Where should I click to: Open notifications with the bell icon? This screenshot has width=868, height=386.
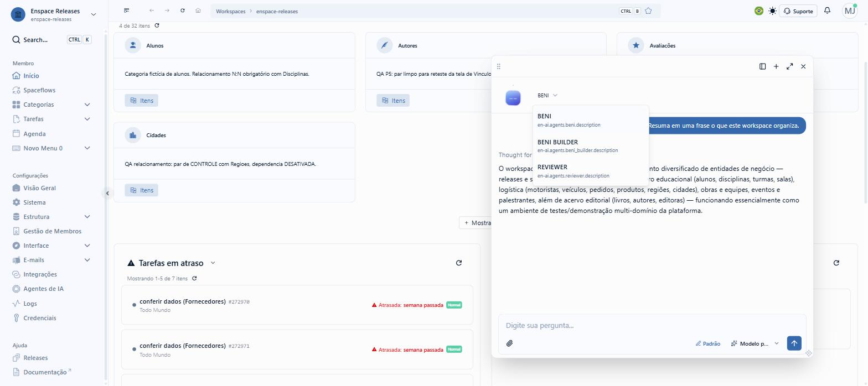(x=827, y=11)
